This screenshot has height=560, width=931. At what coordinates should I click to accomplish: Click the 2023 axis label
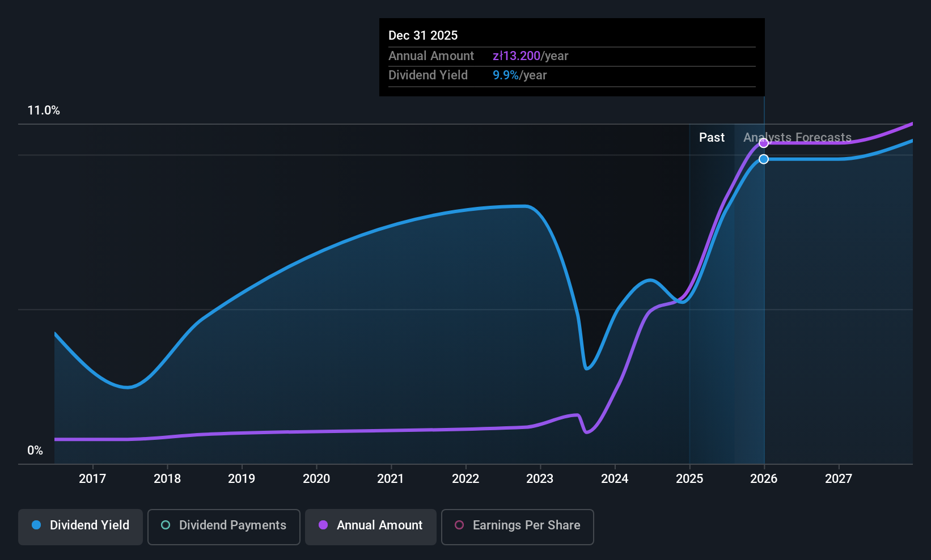point(540,479)
